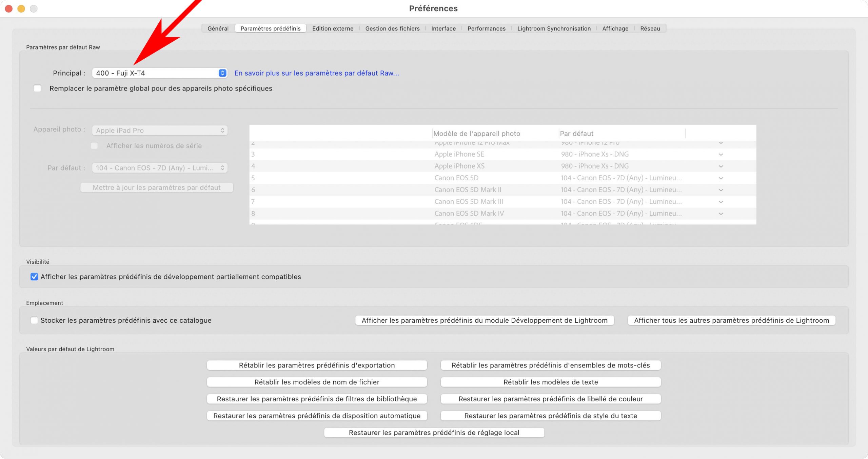
Task: Open link about Raw default settings
Action: 316,73
